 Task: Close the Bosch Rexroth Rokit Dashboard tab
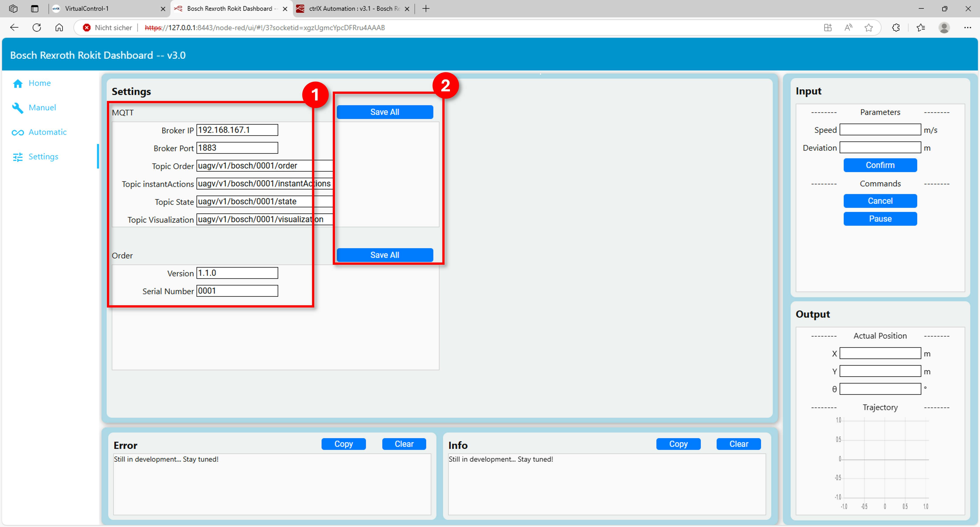(x=285, y=9)
